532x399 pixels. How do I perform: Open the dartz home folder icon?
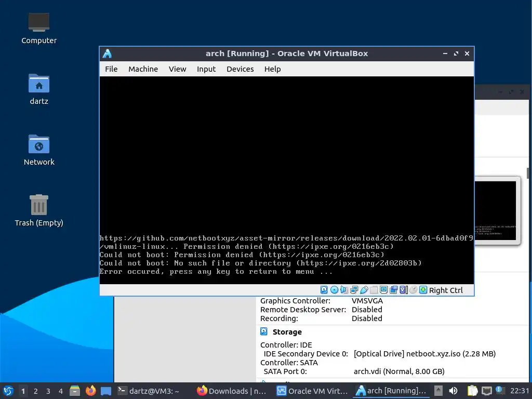[x=38, y=89]
